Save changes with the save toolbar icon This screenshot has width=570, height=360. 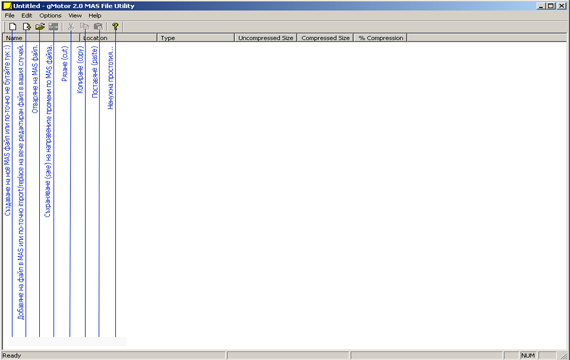(53, 27)
